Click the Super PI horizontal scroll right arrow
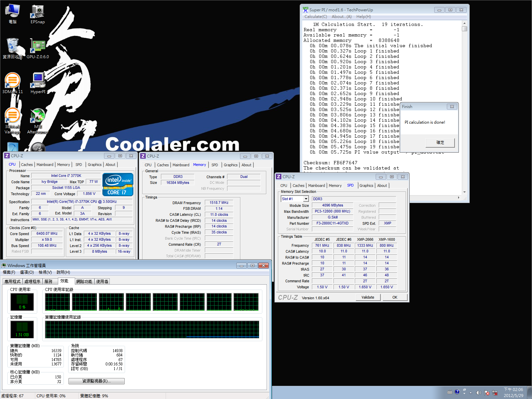The height and width of the screenshot is (399, 532). point(459,198)
